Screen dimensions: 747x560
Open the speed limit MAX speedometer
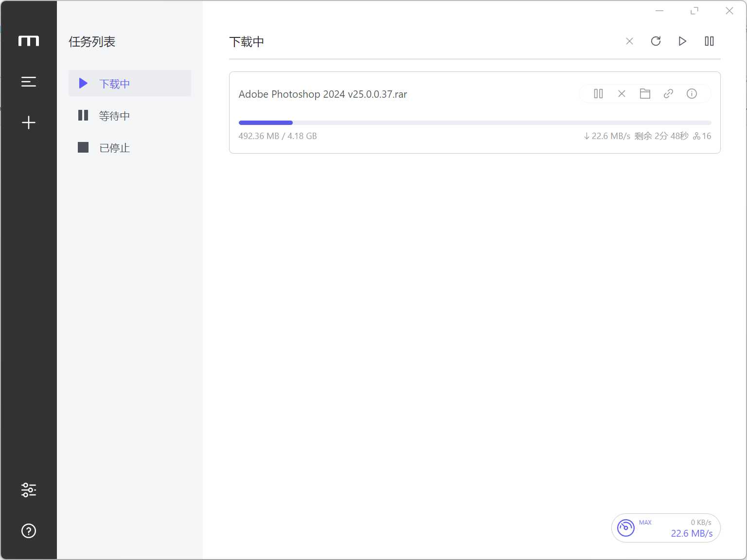coord(626,528)
